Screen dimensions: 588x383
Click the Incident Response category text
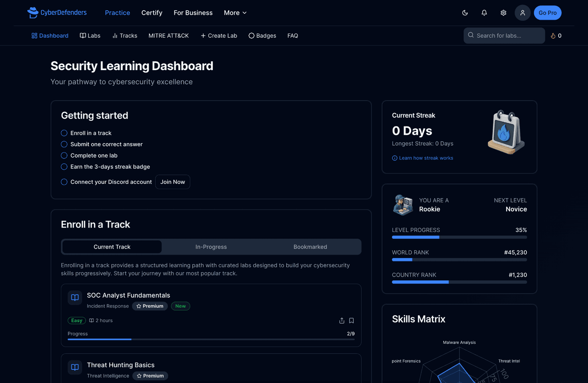coord(108,306)
